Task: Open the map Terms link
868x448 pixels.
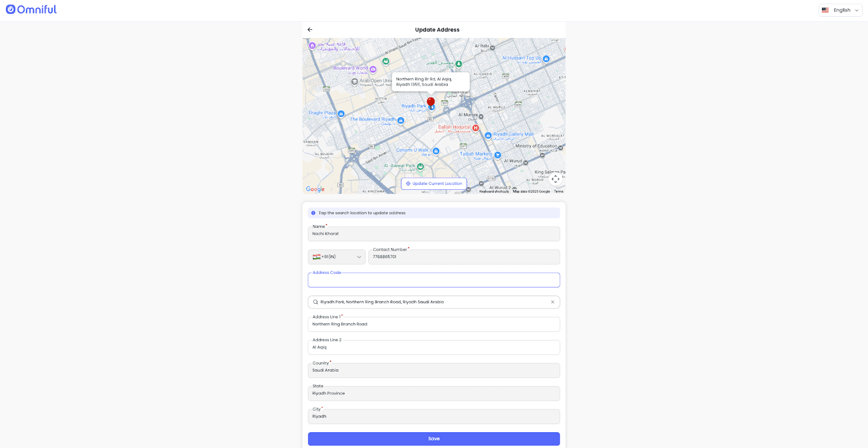Action: click(558, 191)
